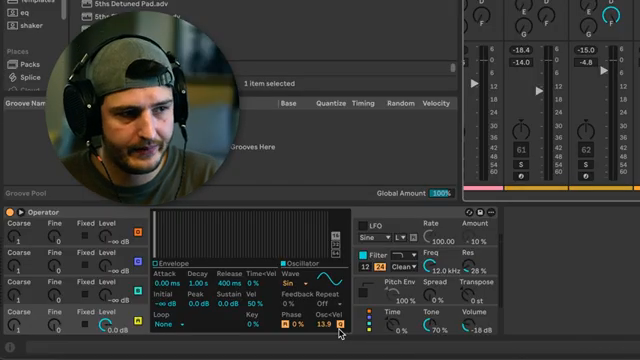The height and width of the screenshot is (360, 640).
Task: Open filter type shape dropdown
Action: 404,256
